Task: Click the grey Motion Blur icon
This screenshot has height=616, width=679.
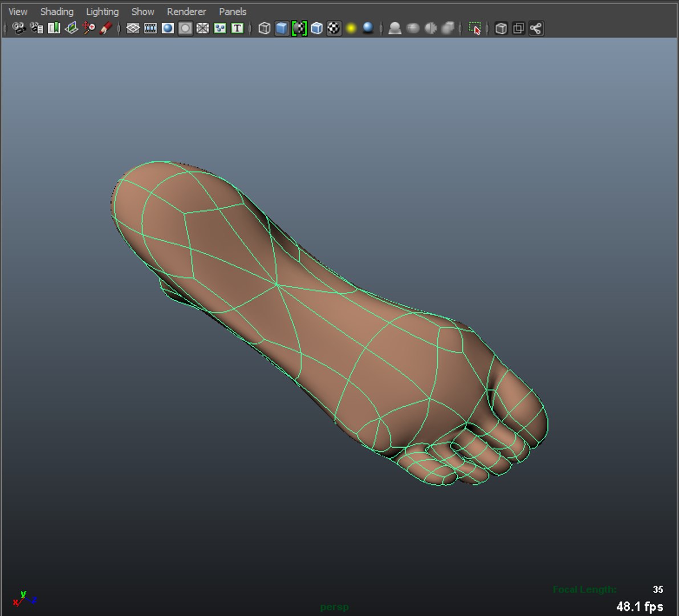Action: pyautogui.click(x=413, y=29)
